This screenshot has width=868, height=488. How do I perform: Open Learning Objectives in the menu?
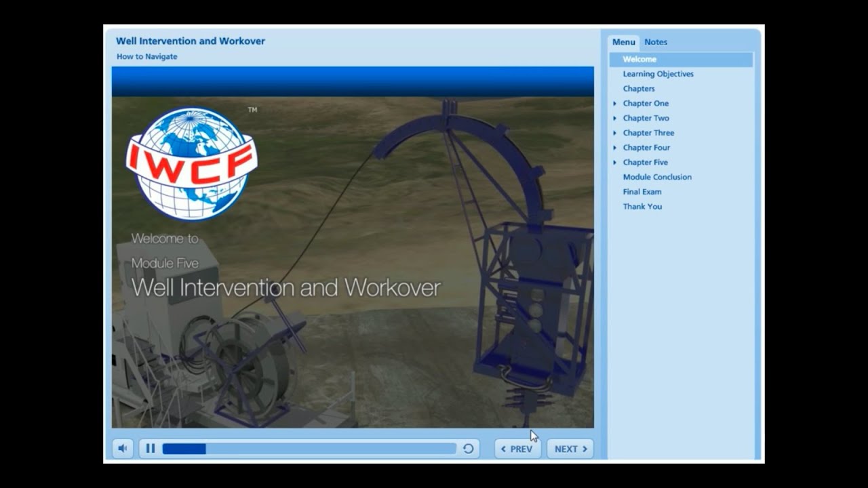point(658,74)
